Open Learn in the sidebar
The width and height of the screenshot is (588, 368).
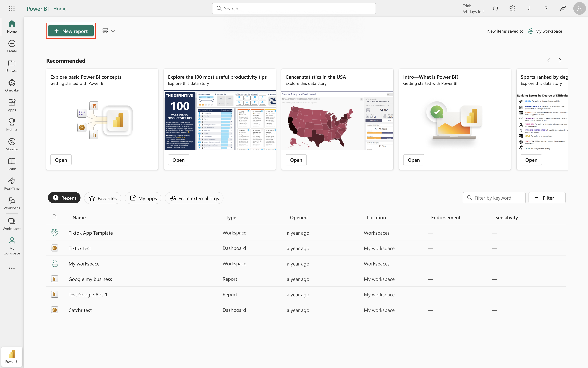coord(12,164)
